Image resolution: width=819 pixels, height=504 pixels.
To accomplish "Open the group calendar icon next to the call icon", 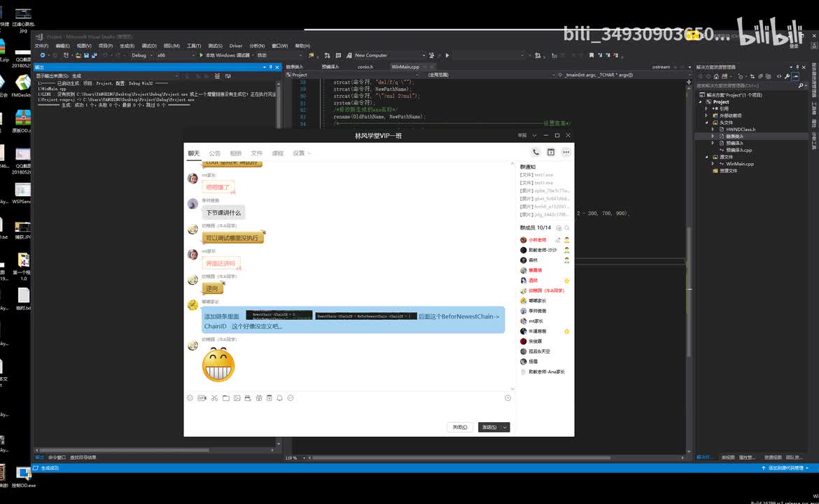I will [x=550, y=152].
